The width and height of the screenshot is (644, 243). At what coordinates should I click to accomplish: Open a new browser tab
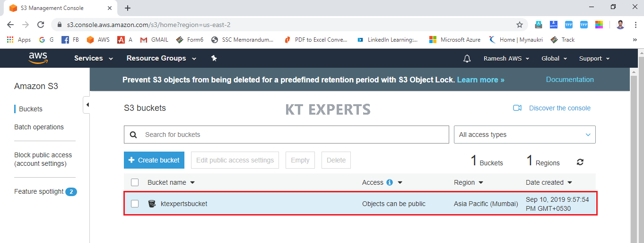coord(128,8)
